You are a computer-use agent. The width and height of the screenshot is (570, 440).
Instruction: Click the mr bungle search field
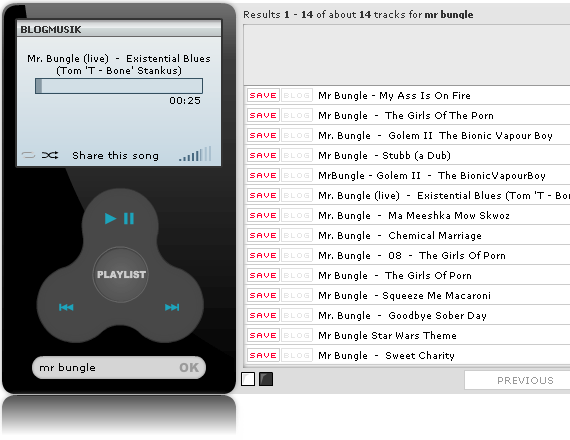(105, 368)
